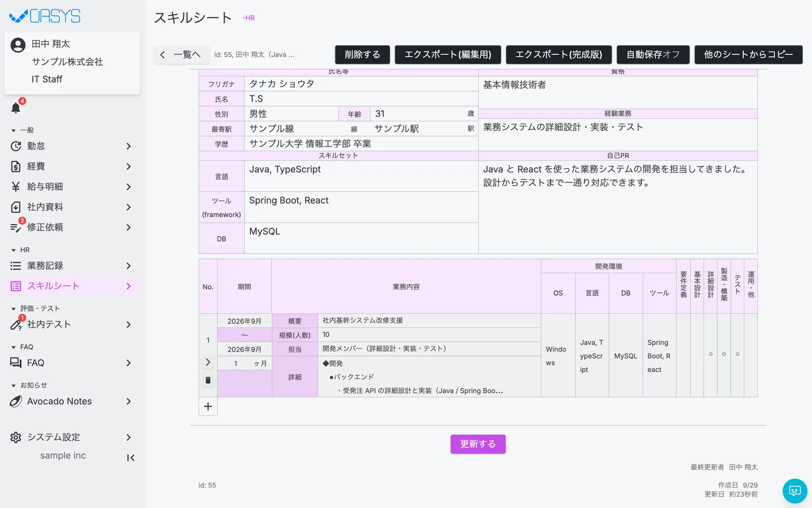
Task: Collapse the 一般 sidebar section
Action: (14, 130)
